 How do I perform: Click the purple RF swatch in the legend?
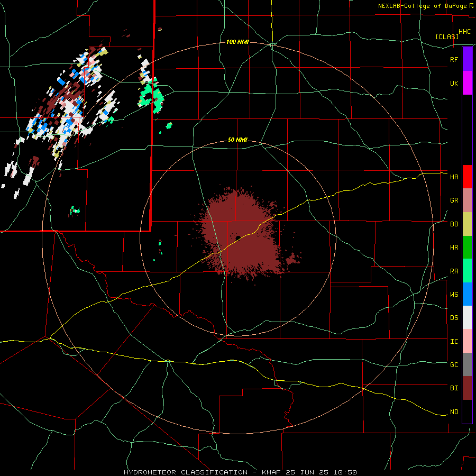coord(467,59)
